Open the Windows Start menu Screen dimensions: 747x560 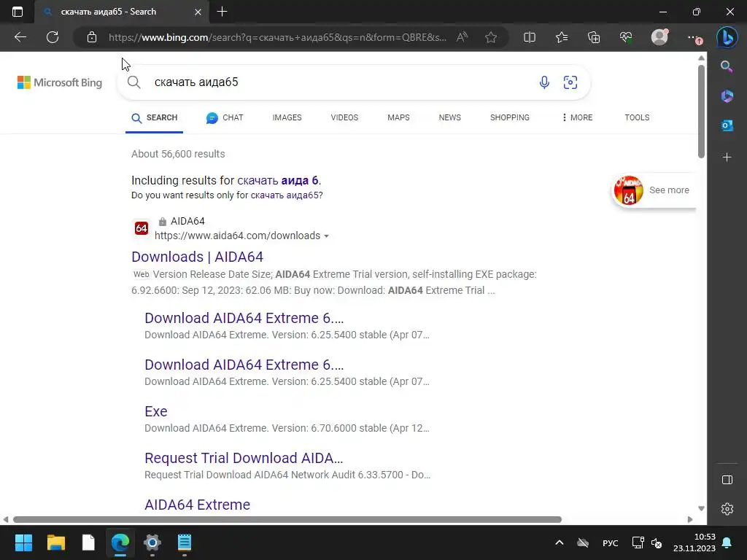coord(23,542)
